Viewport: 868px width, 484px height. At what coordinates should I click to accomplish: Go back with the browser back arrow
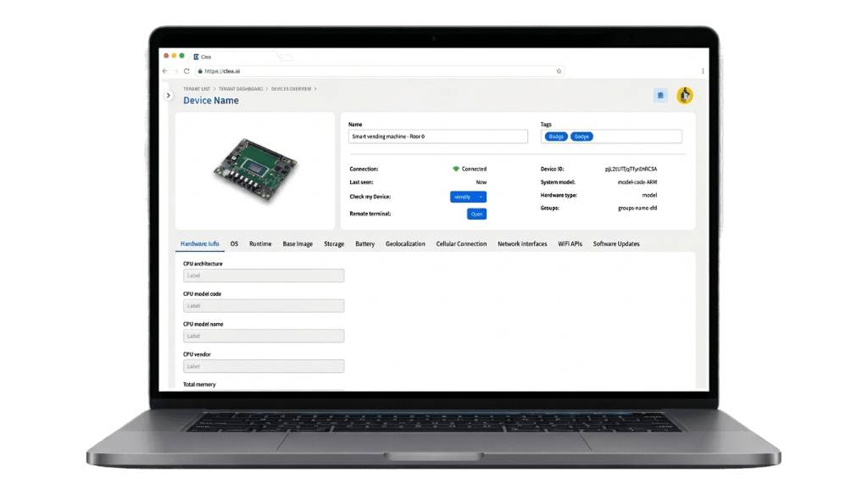(x=165, y=71)
